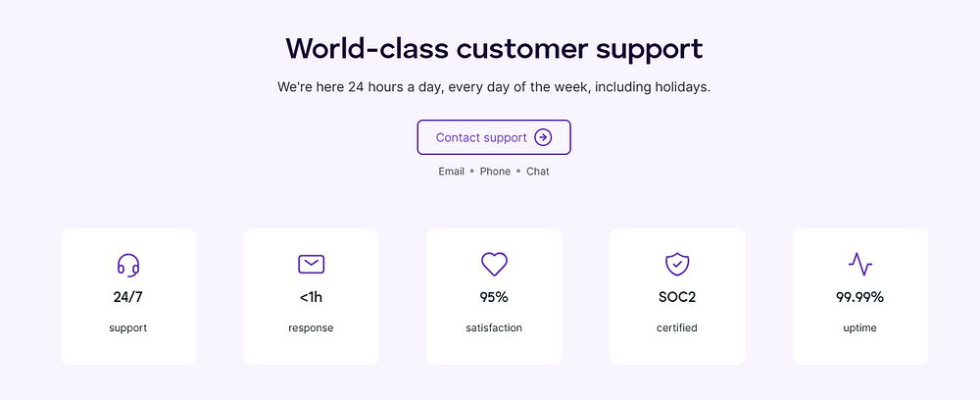This screenshot has height=400, width=980.
Task: Click the 24/7 support stat card
Action: pos(128,296)
